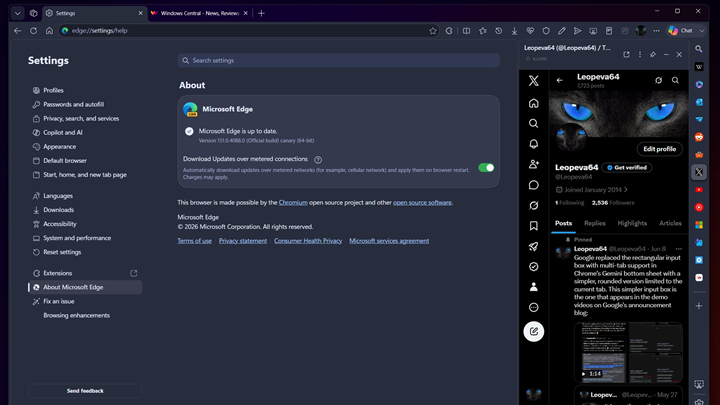The width and height of the screenshot is (720, 405).
Task: Open Follow people icon in X sidebar
Action: pos(533,164)
